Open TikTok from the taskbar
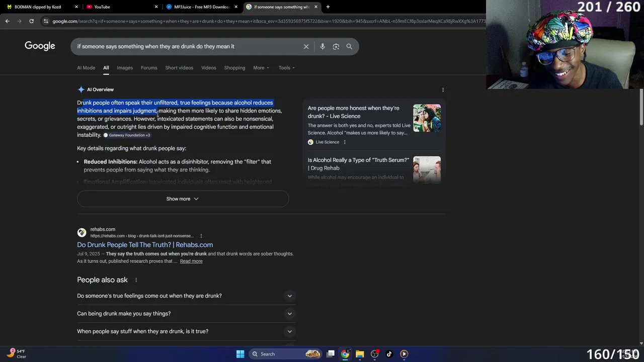 389,354
